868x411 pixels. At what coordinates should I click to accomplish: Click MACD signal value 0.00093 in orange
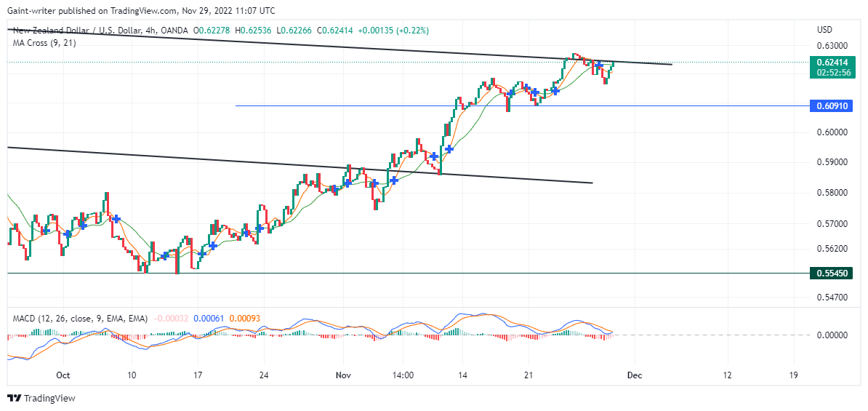click(244, 319)
